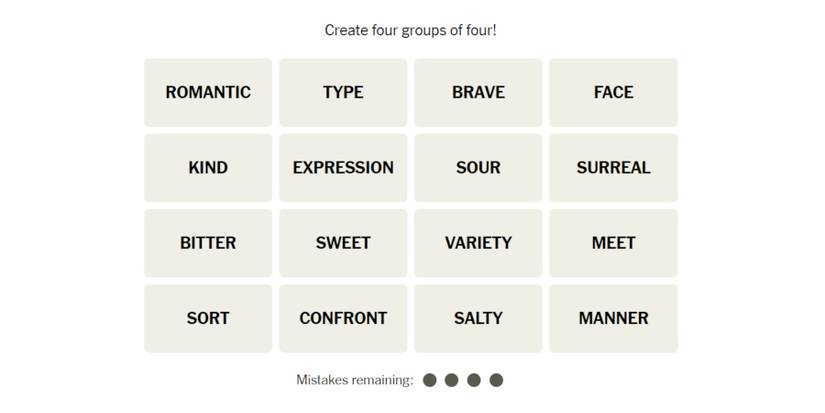
Task: Click the first mistakes remaining dot
Action: (430, 380)
